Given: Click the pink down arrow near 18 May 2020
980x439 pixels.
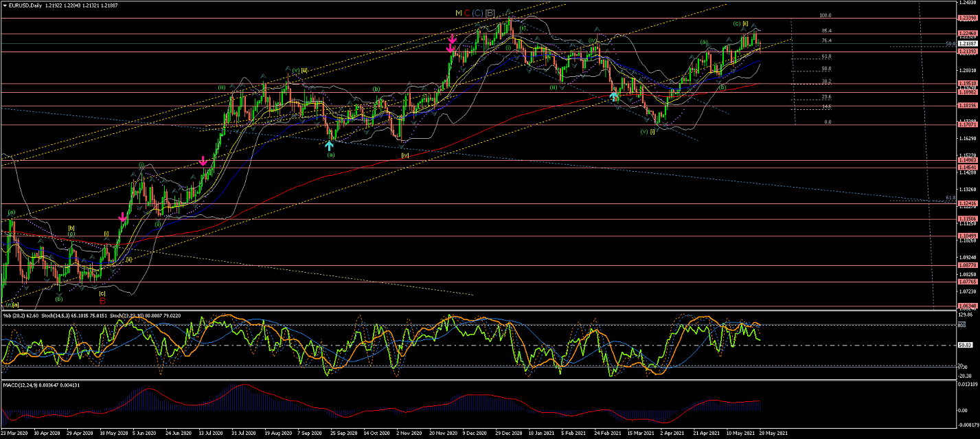Looking at the screenshot, I should pos(123,218).
